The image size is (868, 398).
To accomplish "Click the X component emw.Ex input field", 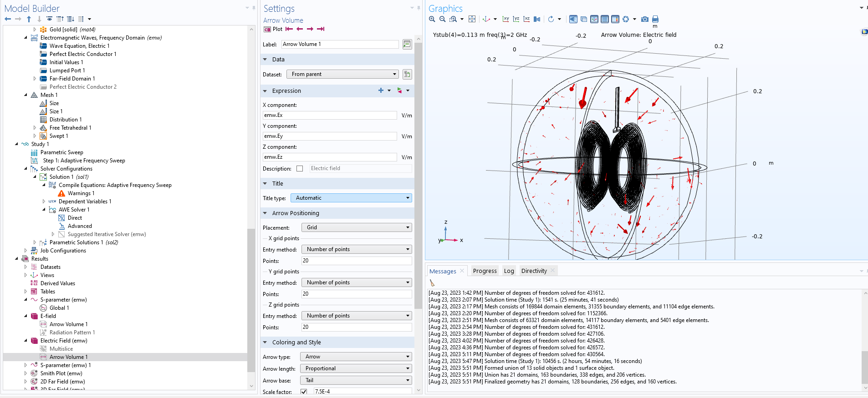I will point(330,116).
